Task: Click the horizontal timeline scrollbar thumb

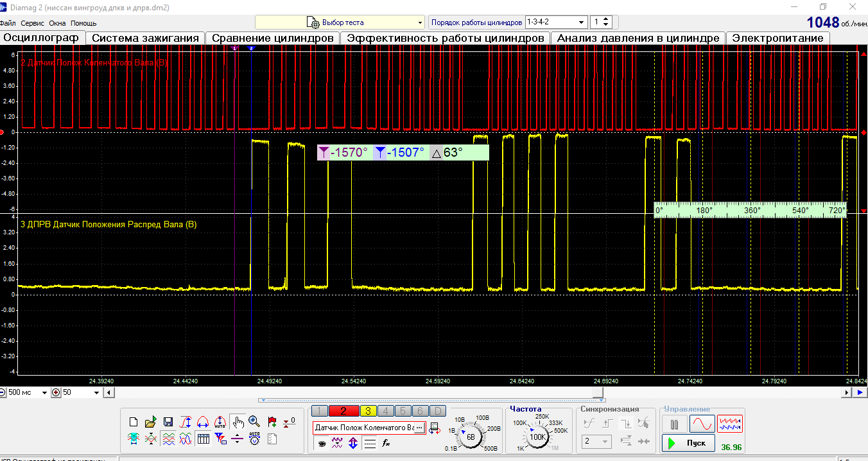Action: coord(598,392)
